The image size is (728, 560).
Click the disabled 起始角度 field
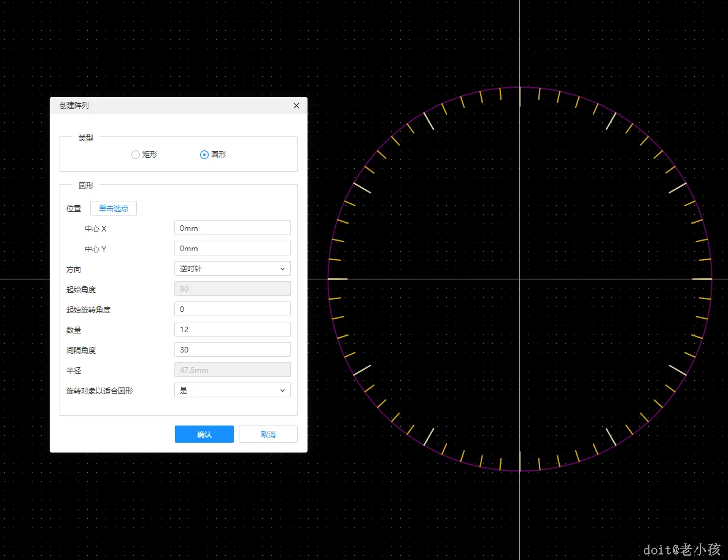pyautogui.click(x=233, y=289)
